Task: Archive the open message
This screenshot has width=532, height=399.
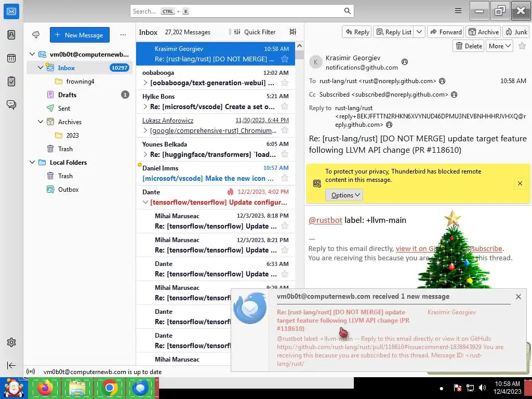Action: [x=484, y=32]
